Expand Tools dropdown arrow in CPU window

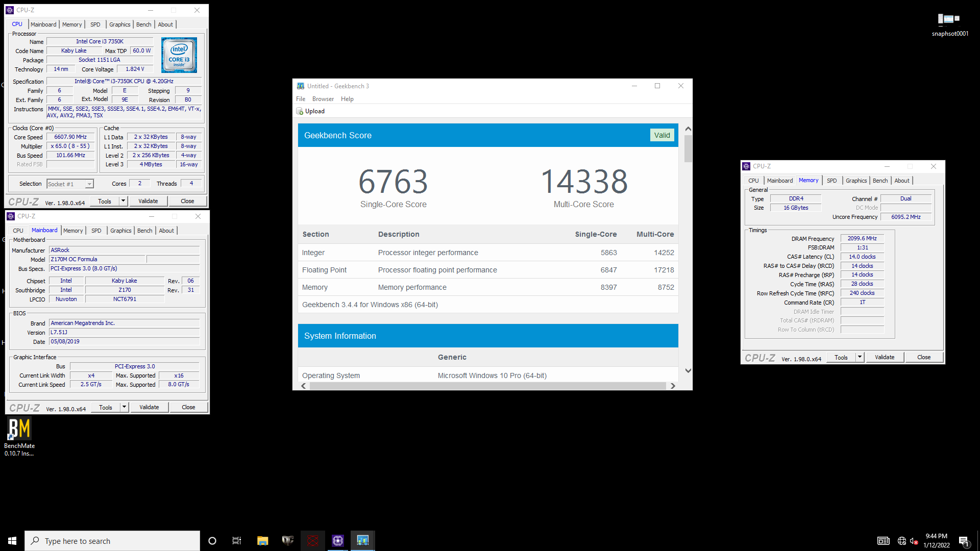tap(123, 201)
